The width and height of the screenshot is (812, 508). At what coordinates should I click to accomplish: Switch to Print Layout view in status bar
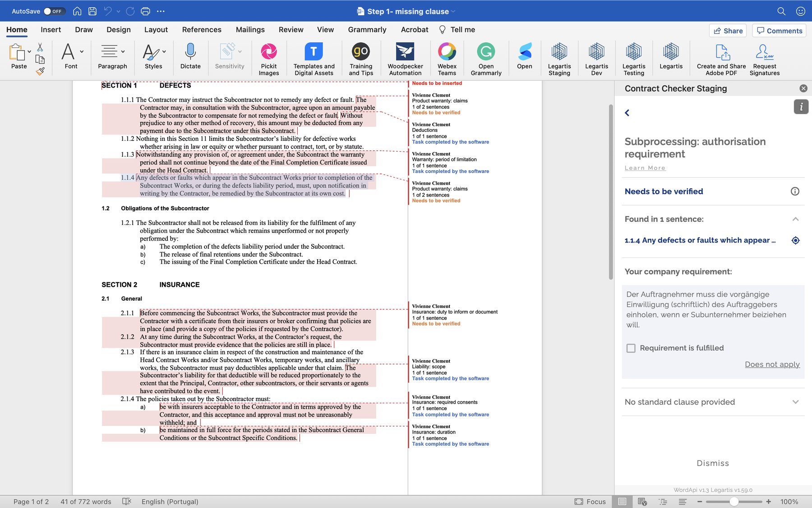pos(622,502)
